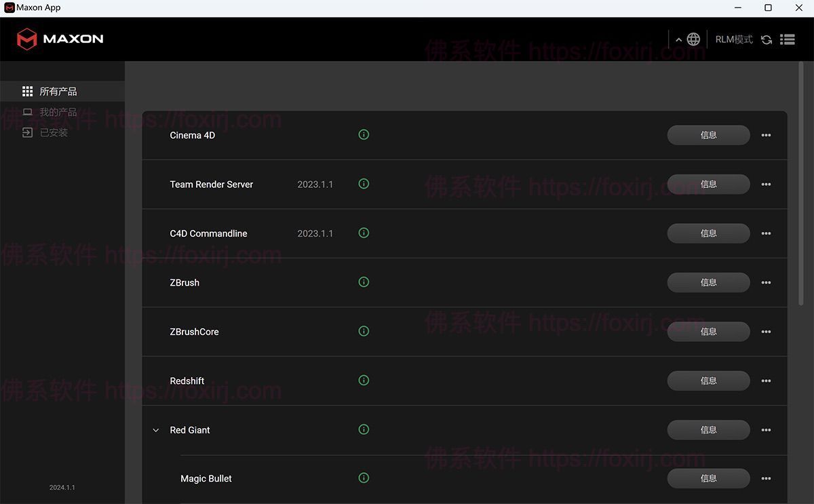
Task: Open more options for ZBrushCore
Action: pos(766,332)
